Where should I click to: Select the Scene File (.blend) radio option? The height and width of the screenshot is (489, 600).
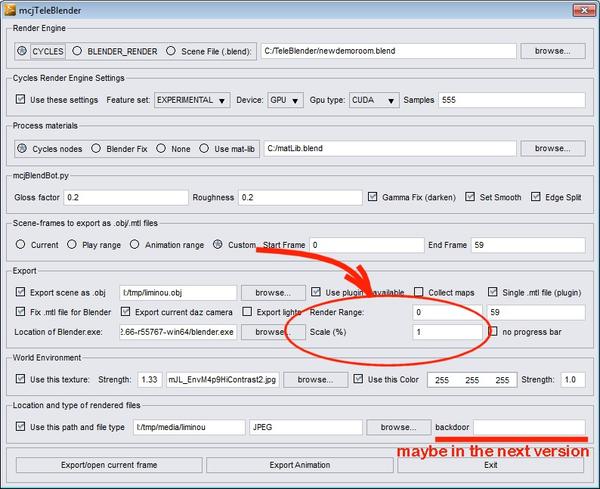point(171,51)
